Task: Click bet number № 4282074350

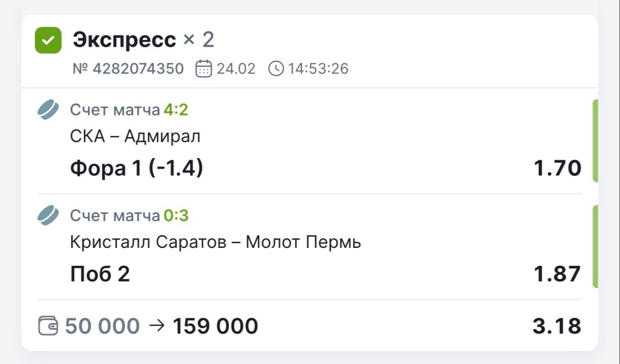Action: (128, 69)
